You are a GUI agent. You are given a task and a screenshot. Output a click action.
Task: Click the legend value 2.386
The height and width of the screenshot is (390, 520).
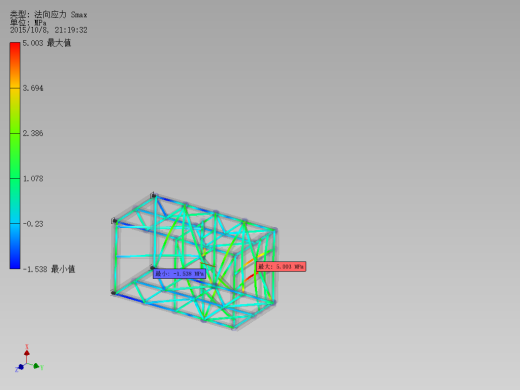[x=33, y=133]
